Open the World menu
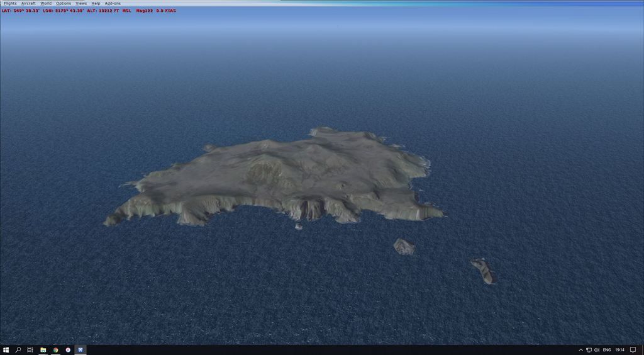 coord(46,3)
